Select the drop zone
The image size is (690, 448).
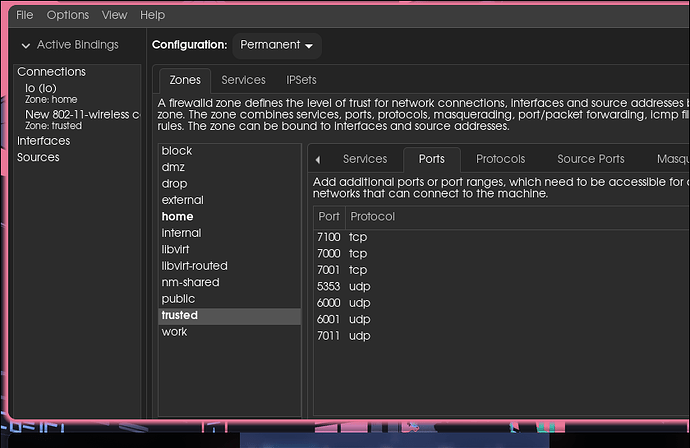coord(229,184)
